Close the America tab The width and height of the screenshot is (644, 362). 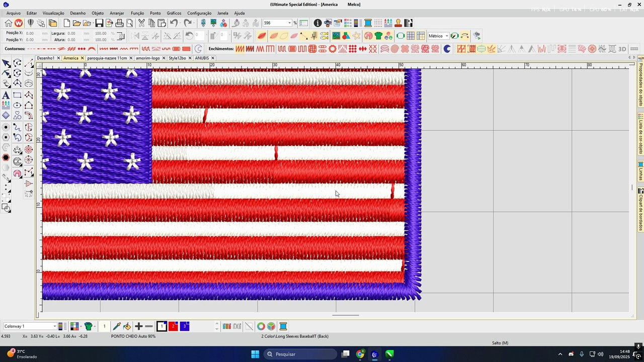click(82, 58)
